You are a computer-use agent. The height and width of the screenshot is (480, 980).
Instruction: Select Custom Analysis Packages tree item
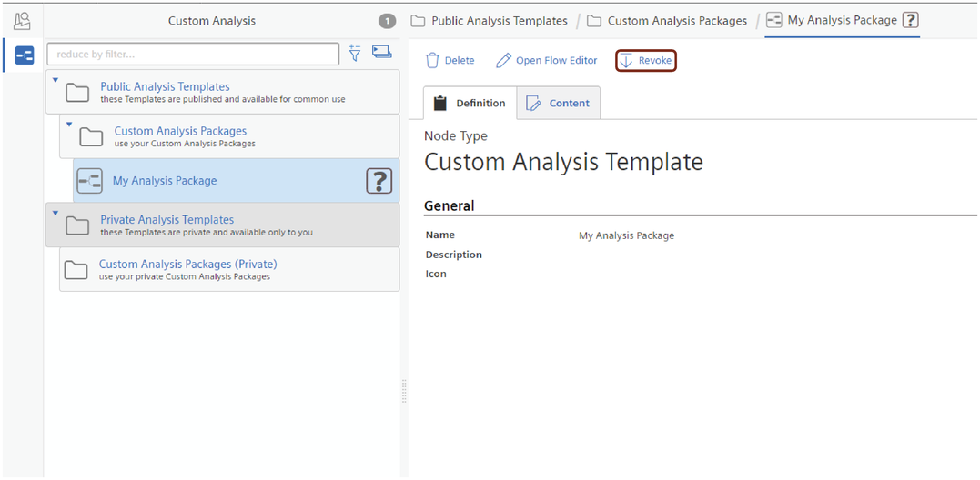click(x=229, y=136)
